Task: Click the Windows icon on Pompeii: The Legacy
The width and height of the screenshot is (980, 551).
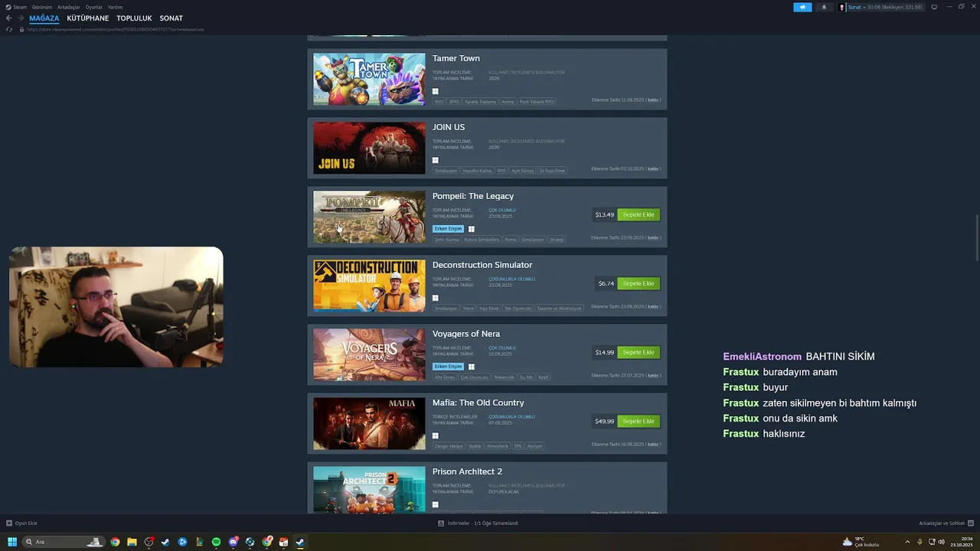Action: click(x=472, y=229)
